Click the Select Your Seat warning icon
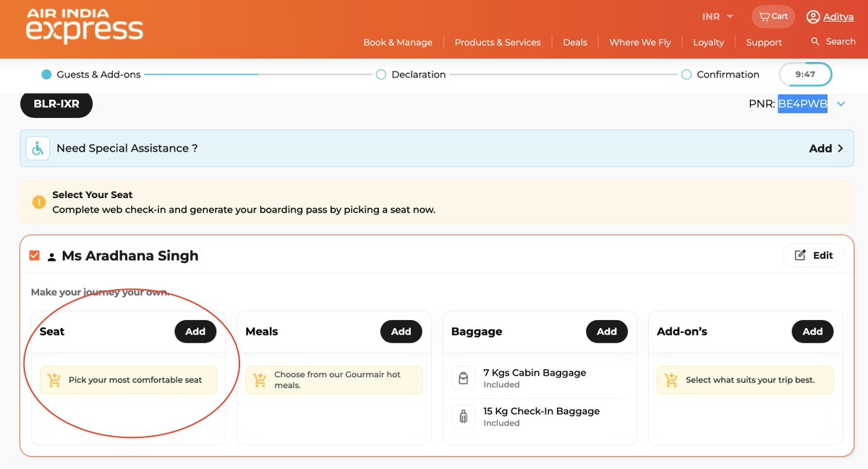 pyautogui.click(x=39, y=202)
